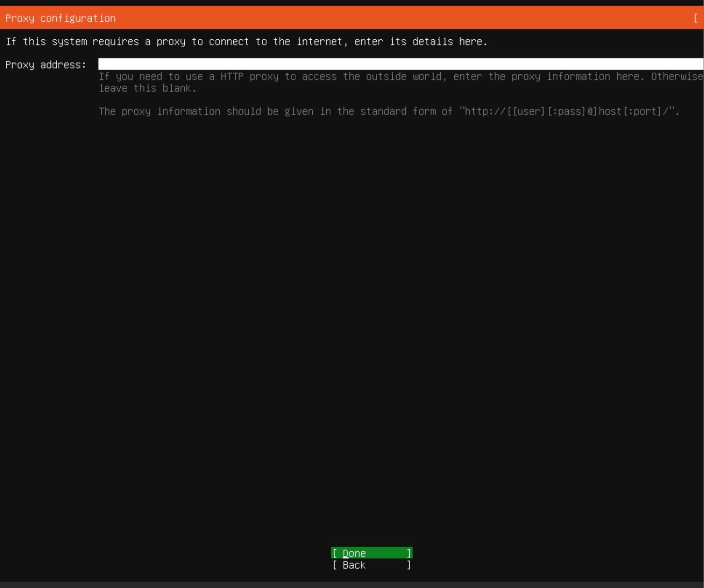
Task: Click the Proxy address input field
Action: click(x=400, y=64)
